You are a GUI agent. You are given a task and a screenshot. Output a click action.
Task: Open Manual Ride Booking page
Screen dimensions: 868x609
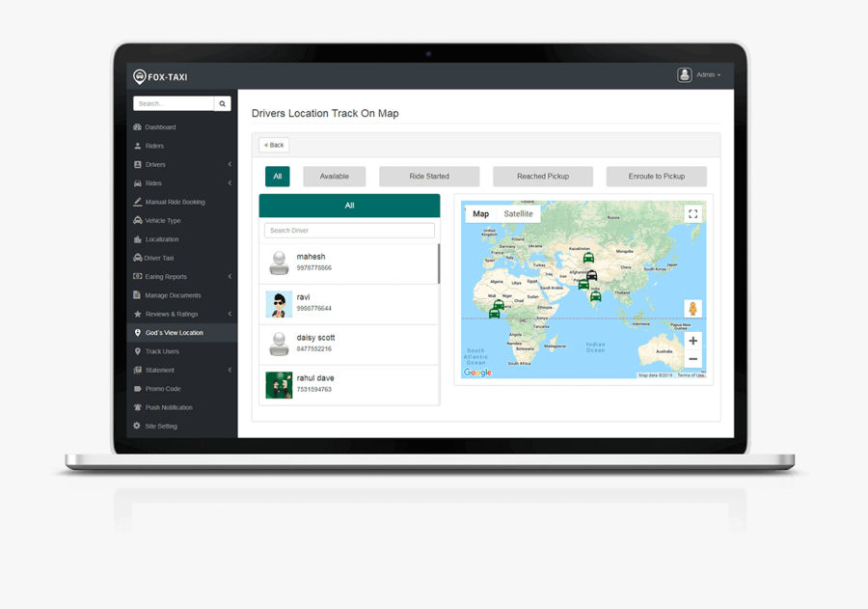175,203
